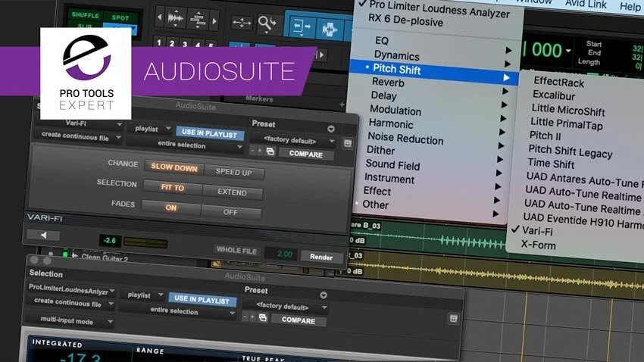Select the Clean Guitar 2 track name

105,258
